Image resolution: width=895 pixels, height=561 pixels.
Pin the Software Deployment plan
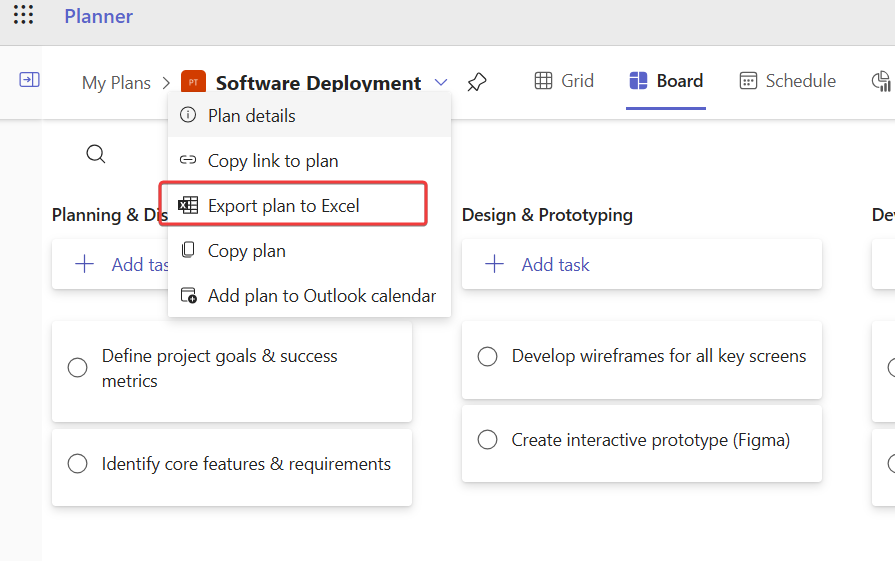[477, 82]
